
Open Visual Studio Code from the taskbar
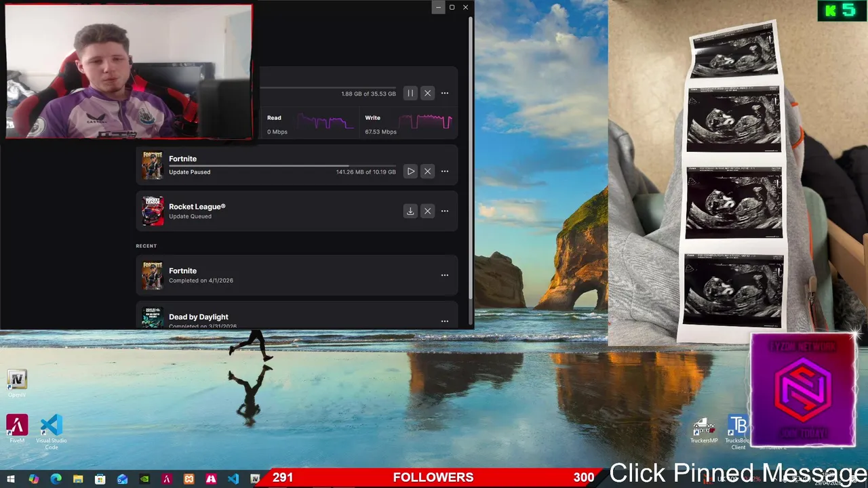233,479
